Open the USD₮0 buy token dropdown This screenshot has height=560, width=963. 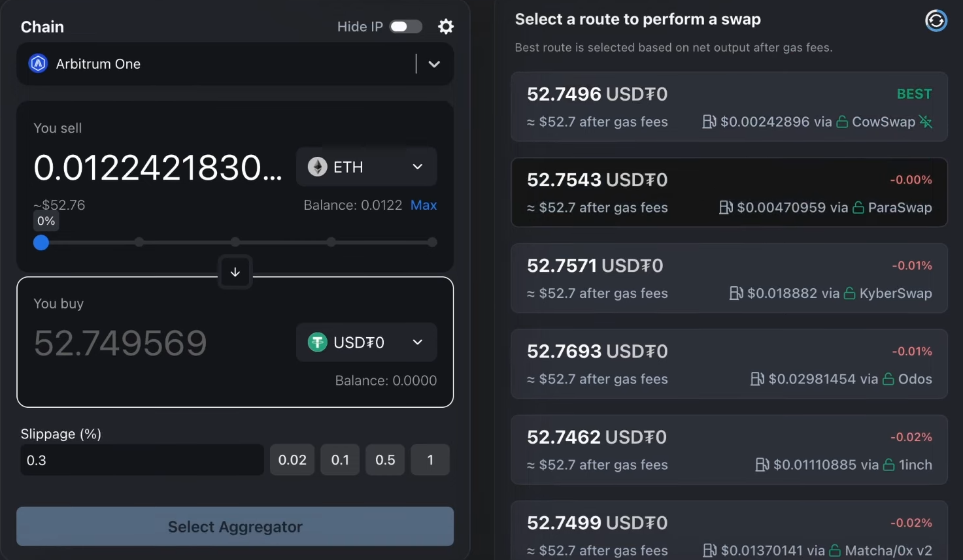click(418, 342)
